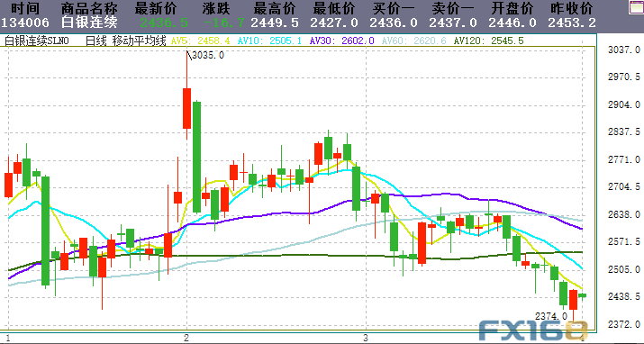644x344 pixels.
Task: Click the AV30 purple legend label
Action: pyautogui.click(x=341, y=41)
